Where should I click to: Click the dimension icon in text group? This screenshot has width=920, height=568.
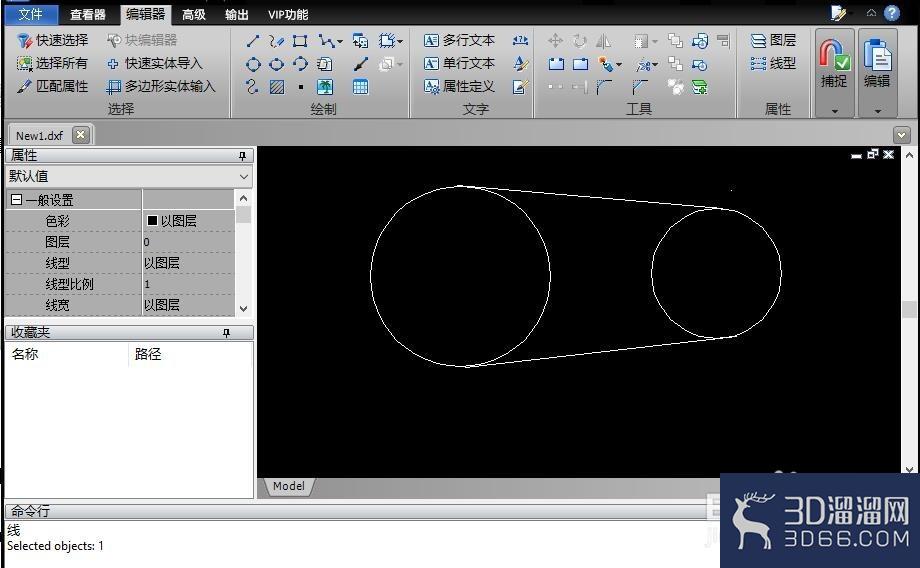click(x=520, y=40)
